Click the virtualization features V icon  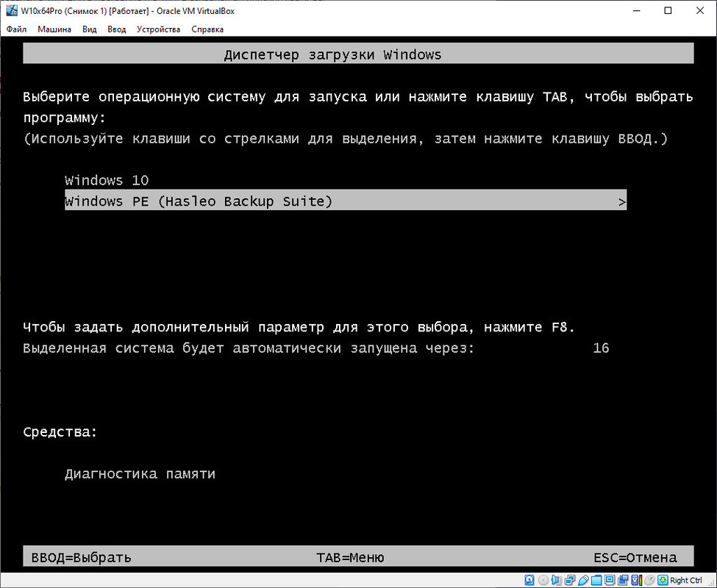636,580
